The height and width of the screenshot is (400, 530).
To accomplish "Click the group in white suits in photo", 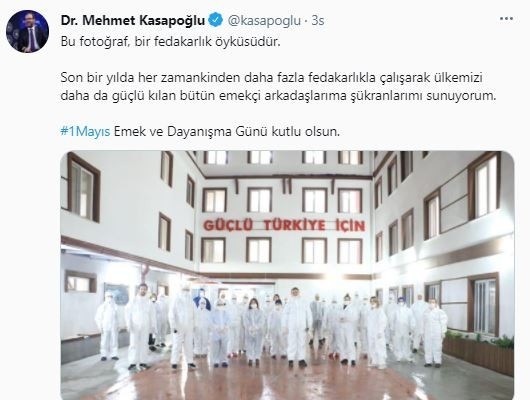I will 270,328.
